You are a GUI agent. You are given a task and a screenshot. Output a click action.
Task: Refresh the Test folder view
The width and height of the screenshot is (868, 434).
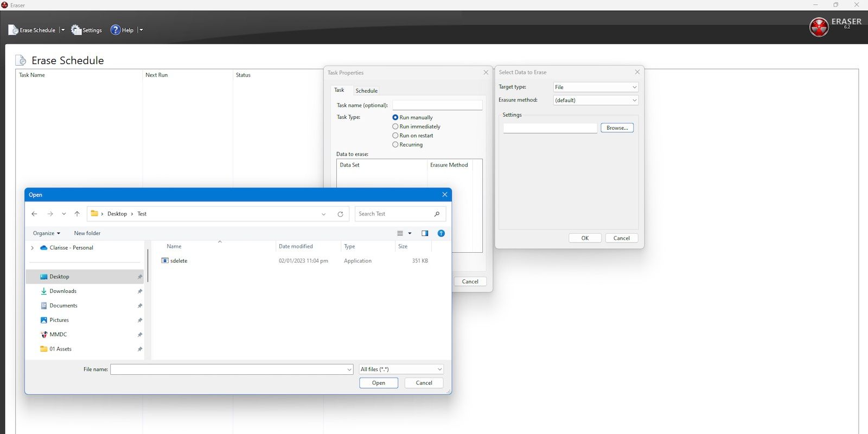[x=340, y=214]
